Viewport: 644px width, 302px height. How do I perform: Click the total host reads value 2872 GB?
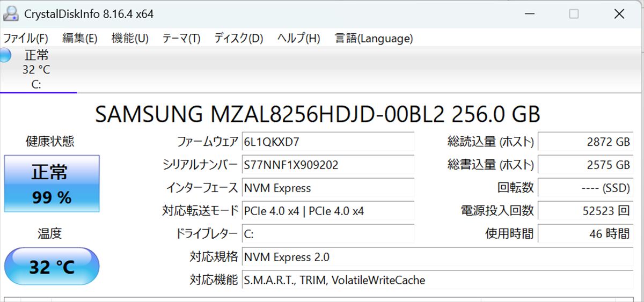586,142
